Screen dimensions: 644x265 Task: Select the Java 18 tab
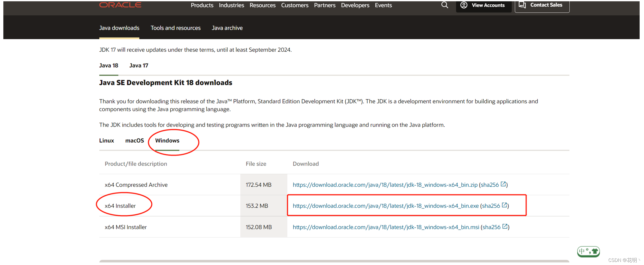click(109, 66)
